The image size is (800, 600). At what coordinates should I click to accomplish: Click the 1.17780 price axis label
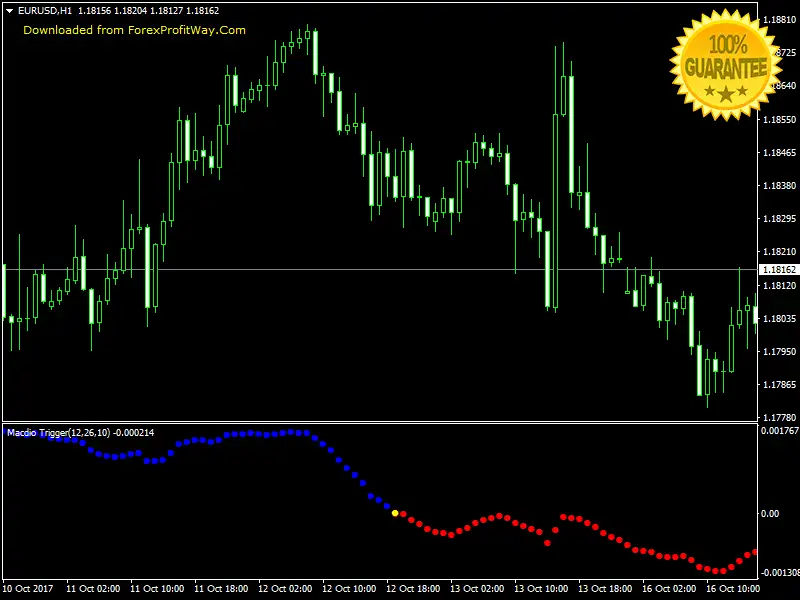[x=779, y=418]
